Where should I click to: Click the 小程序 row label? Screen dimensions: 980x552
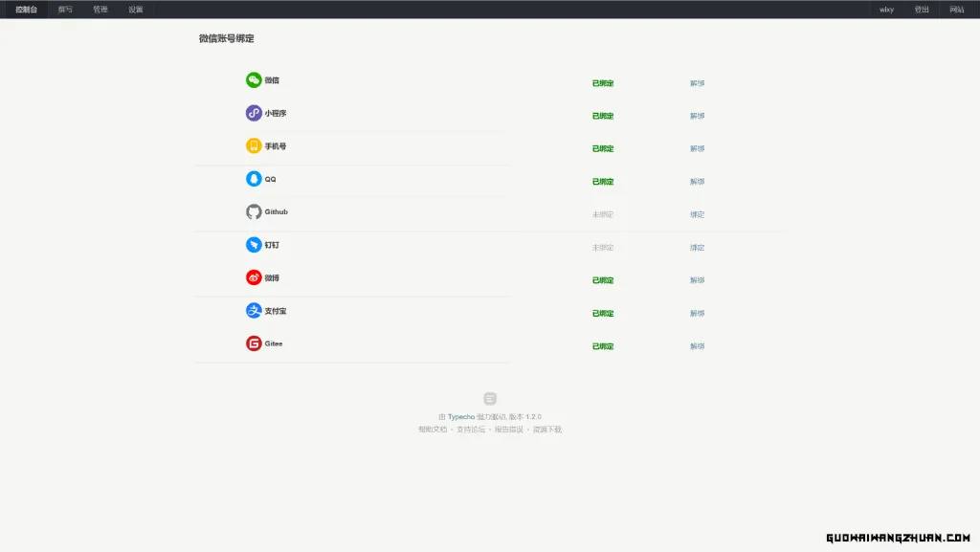[x=275, y=114]
